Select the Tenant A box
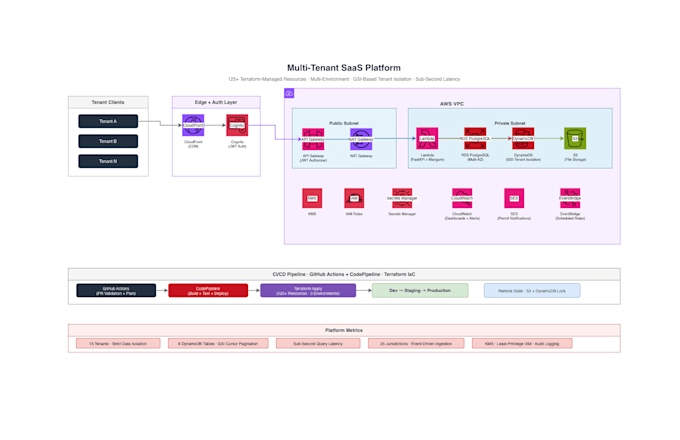680x440 pixels. pyautogui.click(x=108, y=121)
